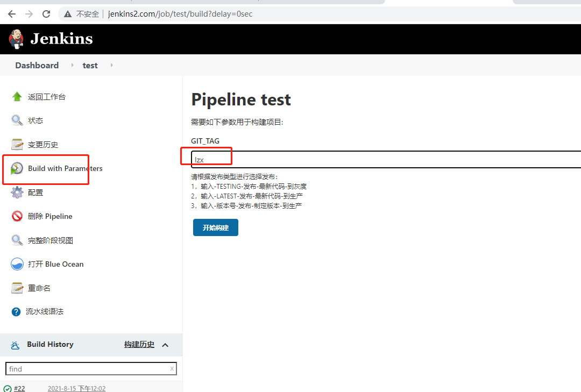
Task: Open the test breadcrumb
Action: [90, 66]
